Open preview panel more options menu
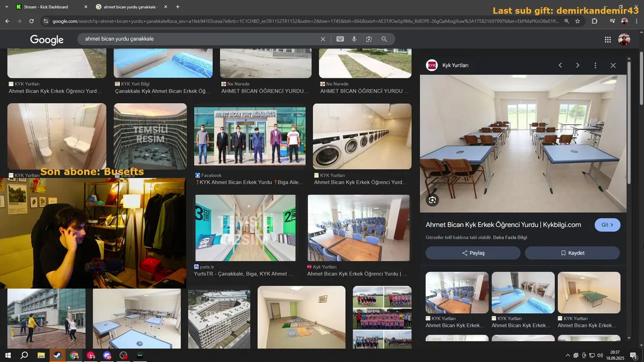The width and height of the screenshot is (644, 362). [595, 65]
